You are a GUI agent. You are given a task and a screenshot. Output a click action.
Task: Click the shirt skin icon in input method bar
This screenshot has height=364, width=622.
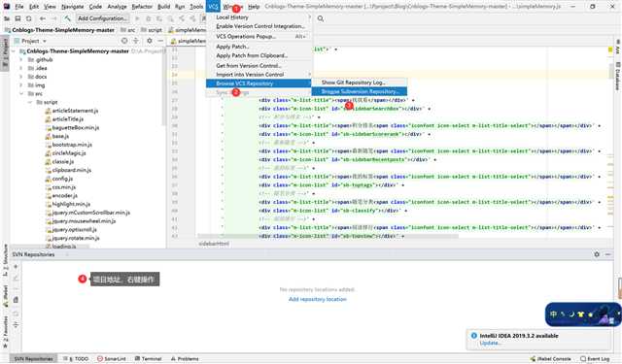(581, 314)
